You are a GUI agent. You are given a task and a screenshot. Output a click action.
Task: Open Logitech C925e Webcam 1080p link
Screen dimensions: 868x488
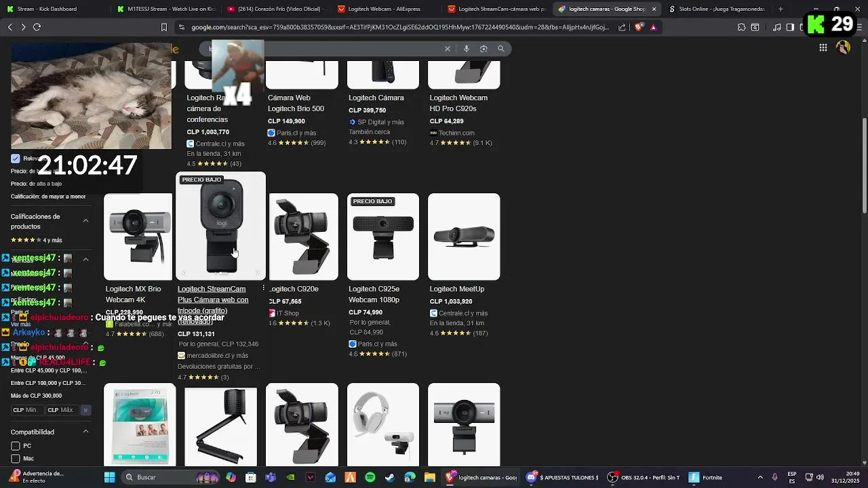coord(374,294)
